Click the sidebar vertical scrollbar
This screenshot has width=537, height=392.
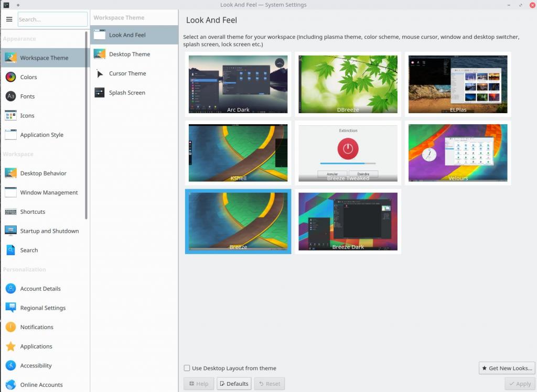pos(87,126)
